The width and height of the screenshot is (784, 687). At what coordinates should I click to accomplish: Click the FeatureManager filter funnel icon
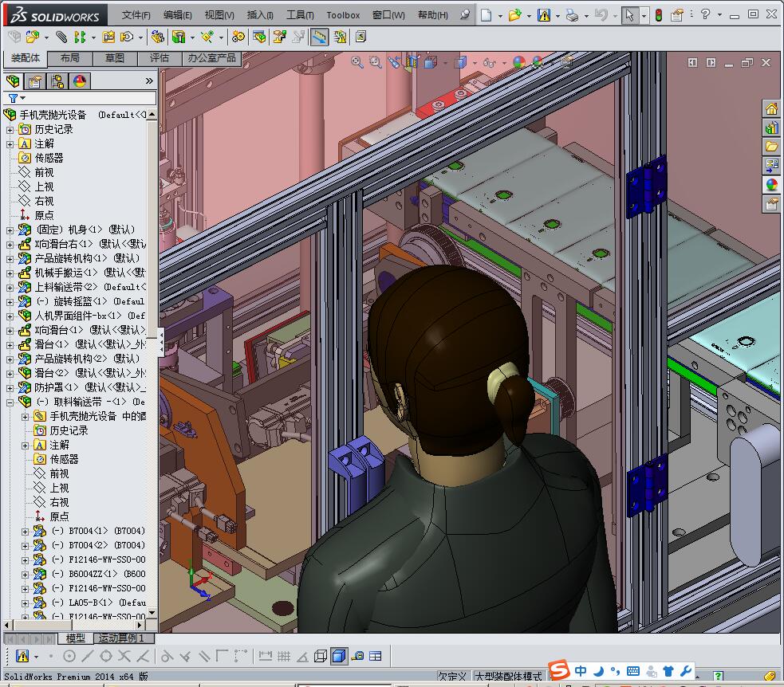pyautogui.click(x=13, y=99)
